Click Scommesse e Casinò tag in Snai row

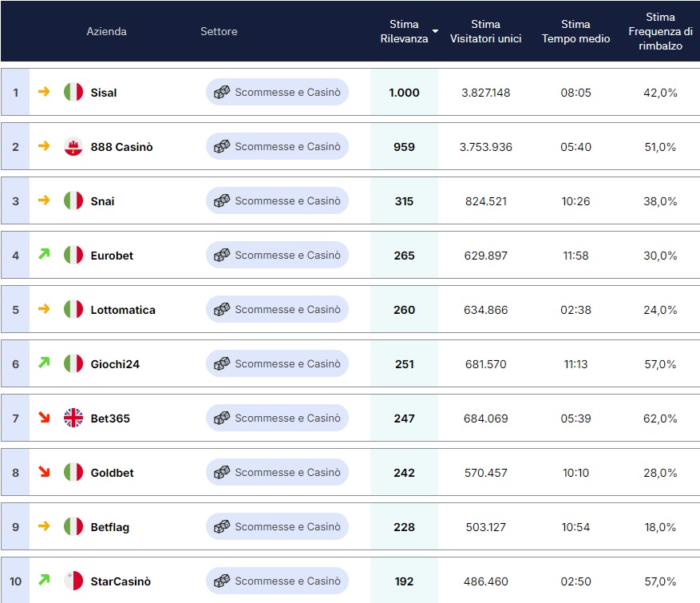(x=277, y=200)
